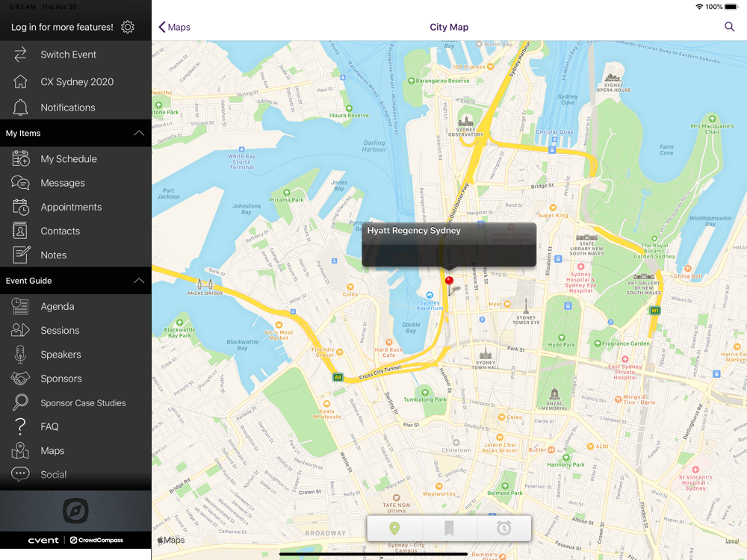Viewport: 747px width, 560px height.
Task: Tap the FAQ question mark icon
Action: click(x=20, y=426)
